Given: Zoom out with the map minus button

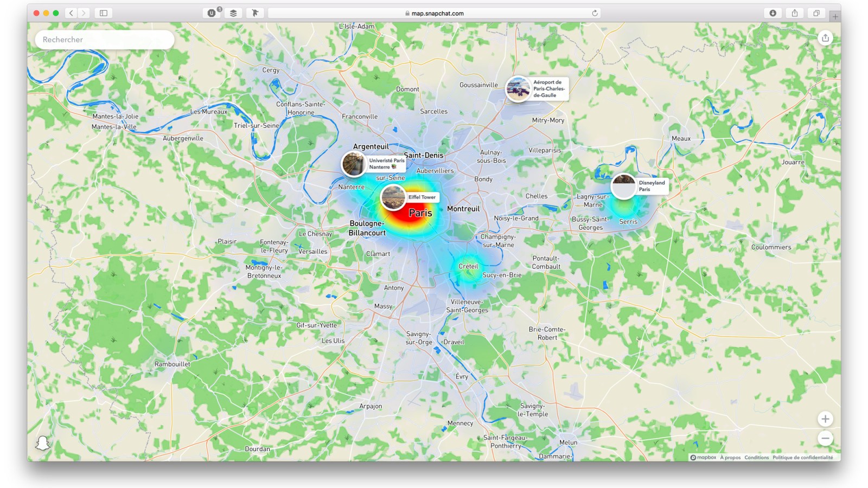Looking at the screenshot, I should click(825, 438).
